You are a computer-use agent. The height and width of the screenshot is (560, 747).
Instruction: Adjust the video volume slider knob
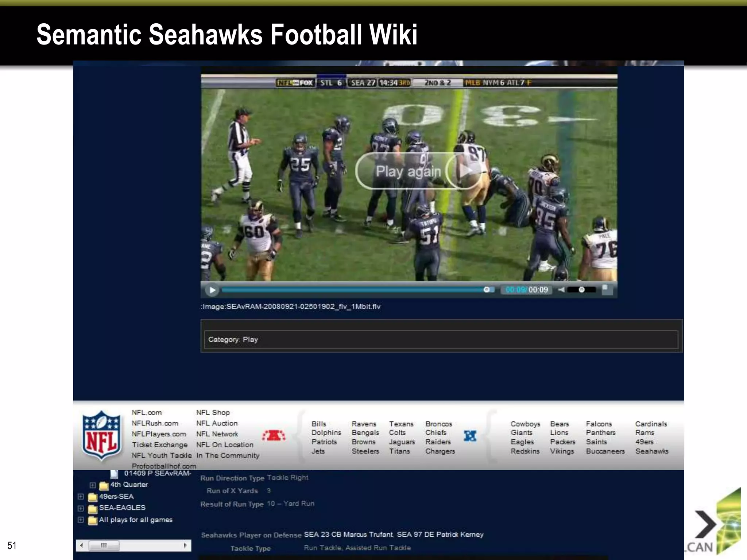pos(581,289)
